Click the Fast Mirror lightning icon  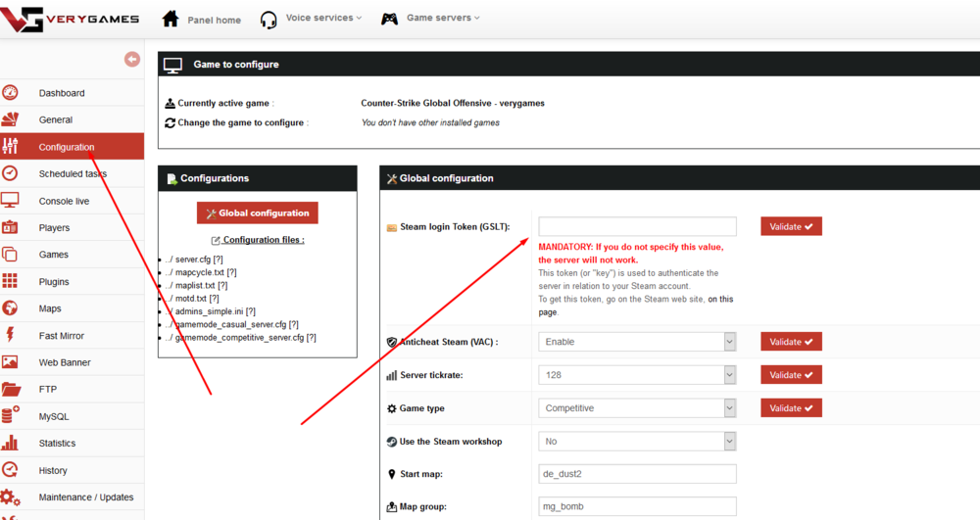click(x=11, y=335)
